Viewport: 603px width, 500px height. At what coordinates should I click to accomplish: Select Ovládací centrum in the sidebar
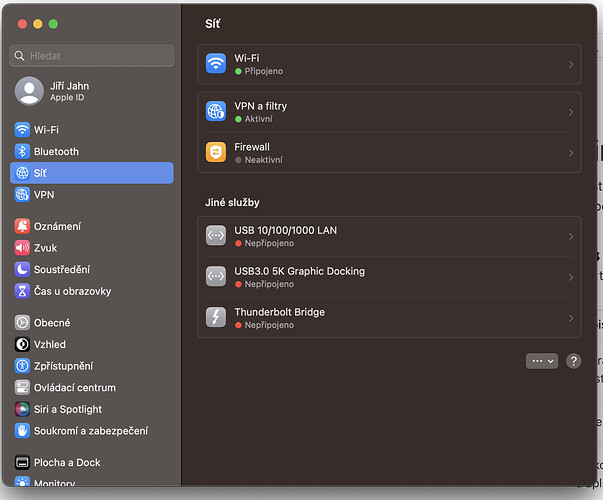(x=74, y=388)
